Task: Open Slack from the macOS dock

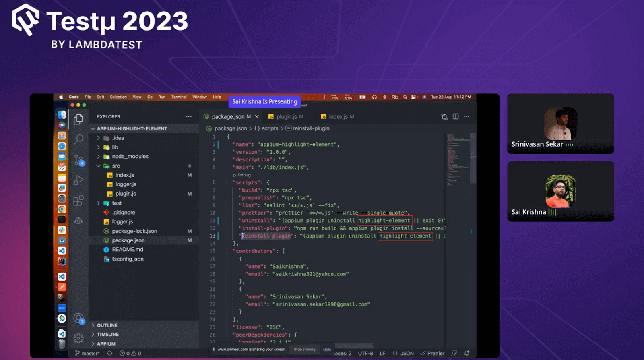Action: (62, 230)
